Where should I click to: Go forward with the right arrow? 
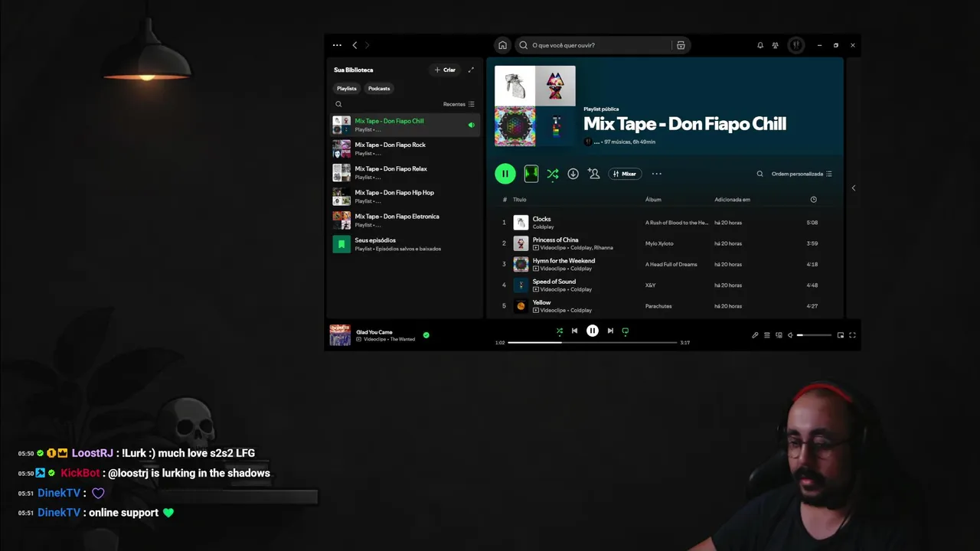click(x=367, y=45)
